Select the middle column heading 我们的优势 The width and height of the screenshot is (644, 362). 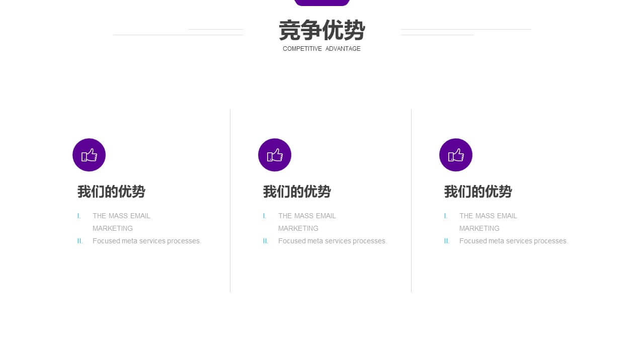point(297,192)
